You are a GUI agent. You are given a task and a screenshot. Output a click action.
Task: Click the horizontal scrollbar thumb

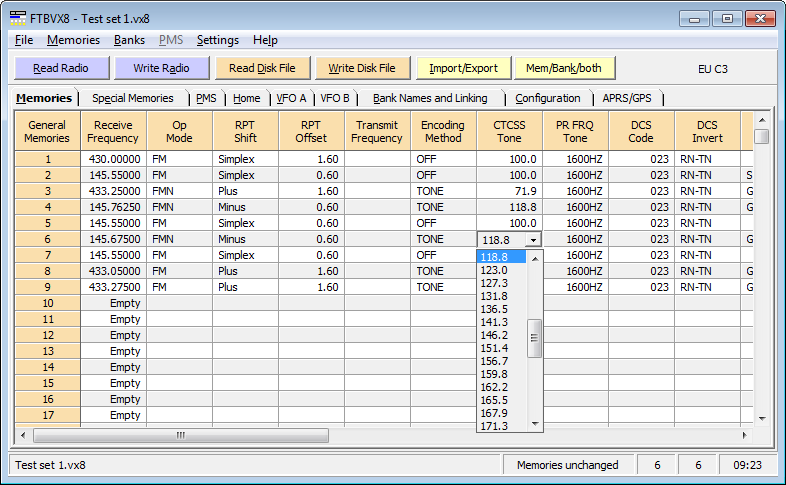[181, 435]
